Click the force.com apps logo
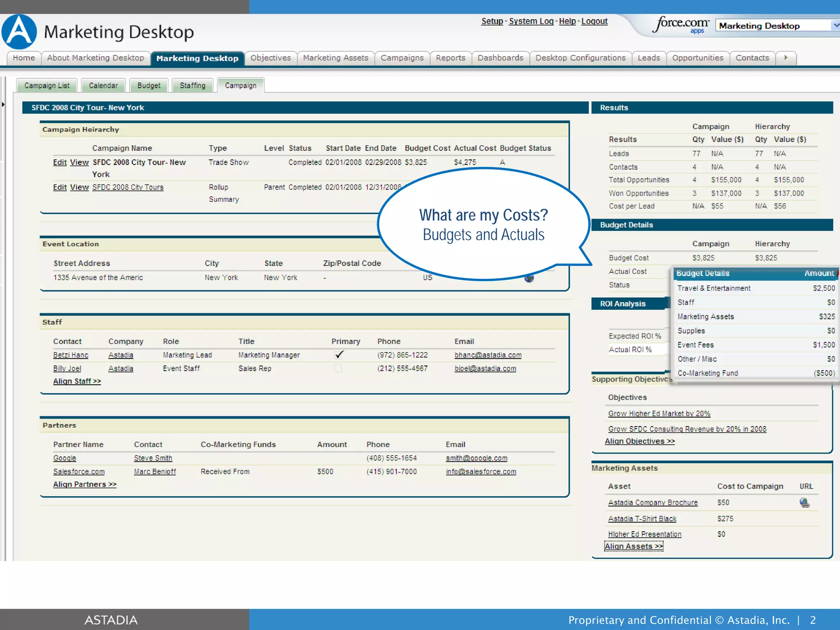This screenshot has height=630, width=840. click(681, 25)
